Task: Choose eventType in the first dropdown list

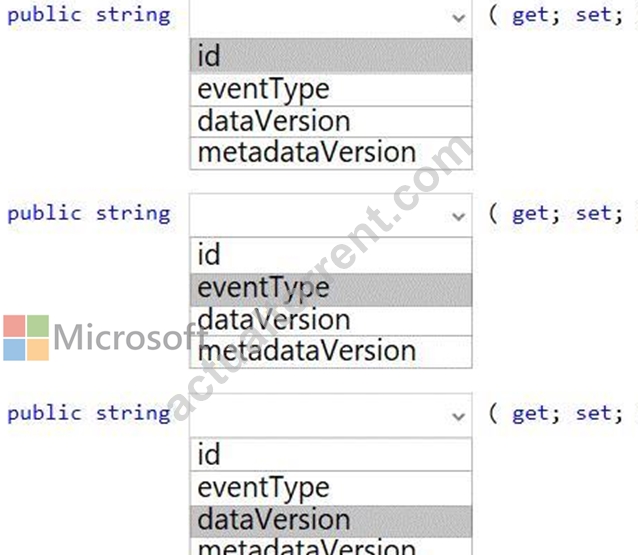Action: coord(331,90)
